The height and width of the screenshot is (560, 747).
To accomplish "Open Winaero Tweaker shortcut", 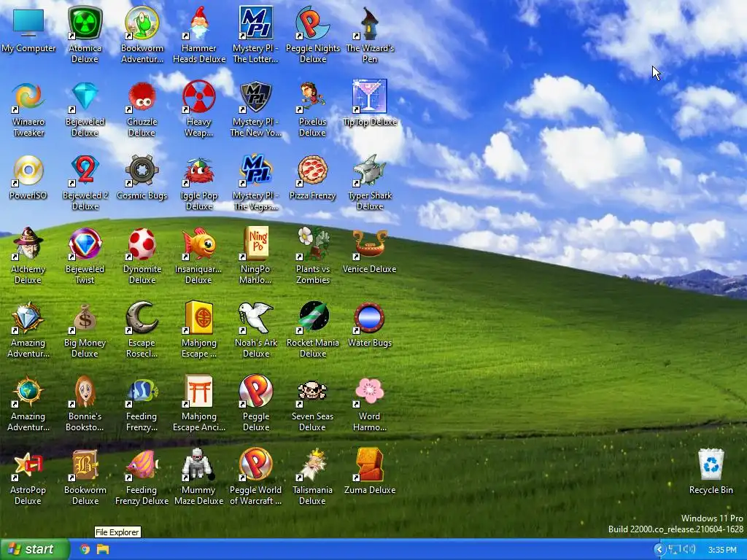I will 28,97.
